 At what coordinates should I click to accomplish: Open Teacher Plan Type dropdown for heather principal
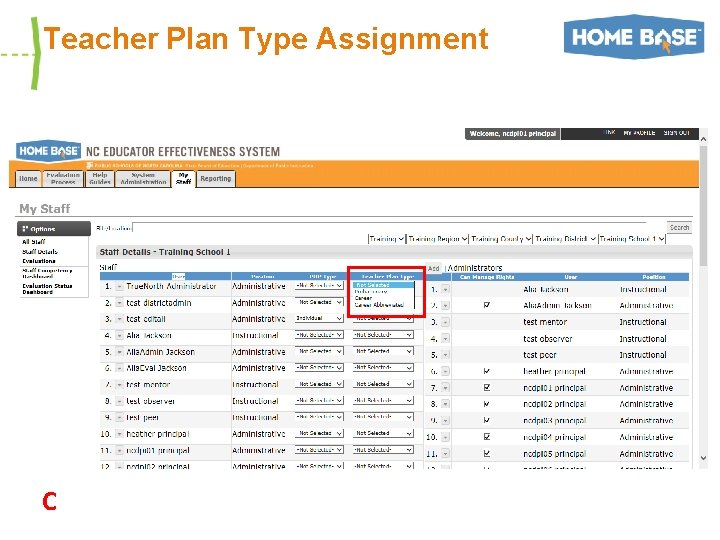383,433
